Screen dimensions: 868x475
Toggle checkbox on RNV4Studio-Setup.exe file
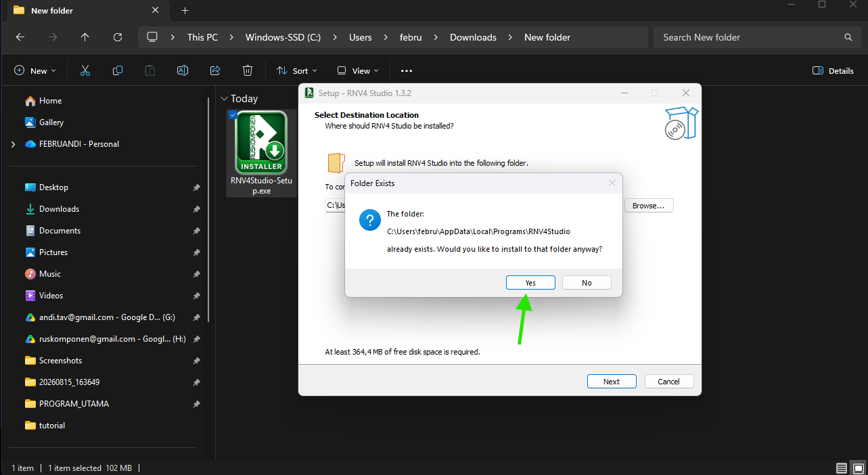(233, 115)
